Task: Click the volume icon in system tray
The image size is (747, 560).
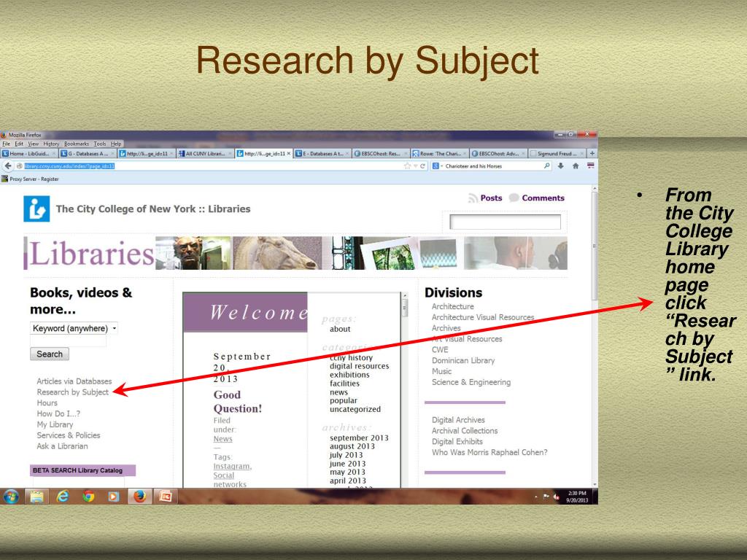Action: pos(556,497)
